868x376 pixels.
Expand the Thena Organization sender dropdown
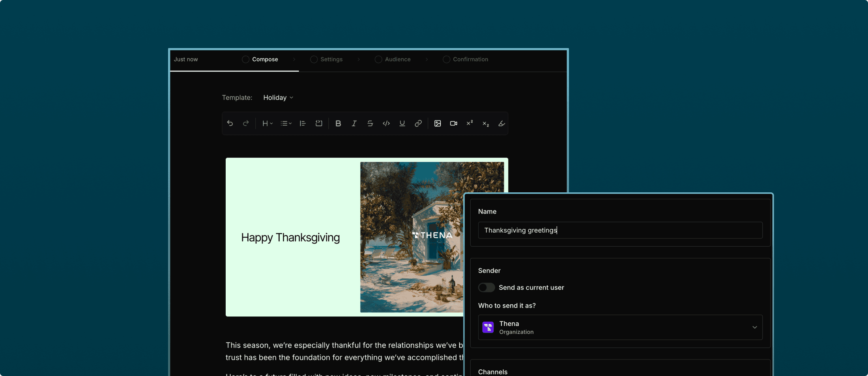[620, 327]
